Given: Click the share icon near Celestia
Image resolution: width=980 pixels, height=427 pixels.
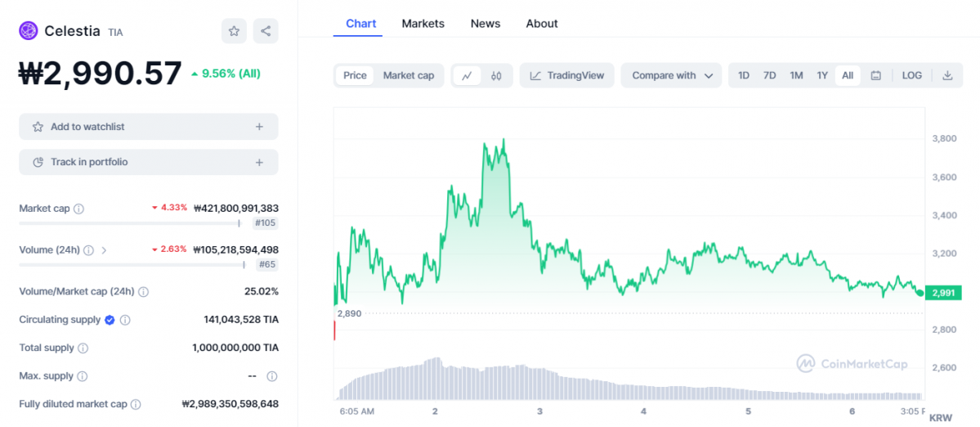Looking at the screenshot, I should pyautogui.click(x=266, y=31).
